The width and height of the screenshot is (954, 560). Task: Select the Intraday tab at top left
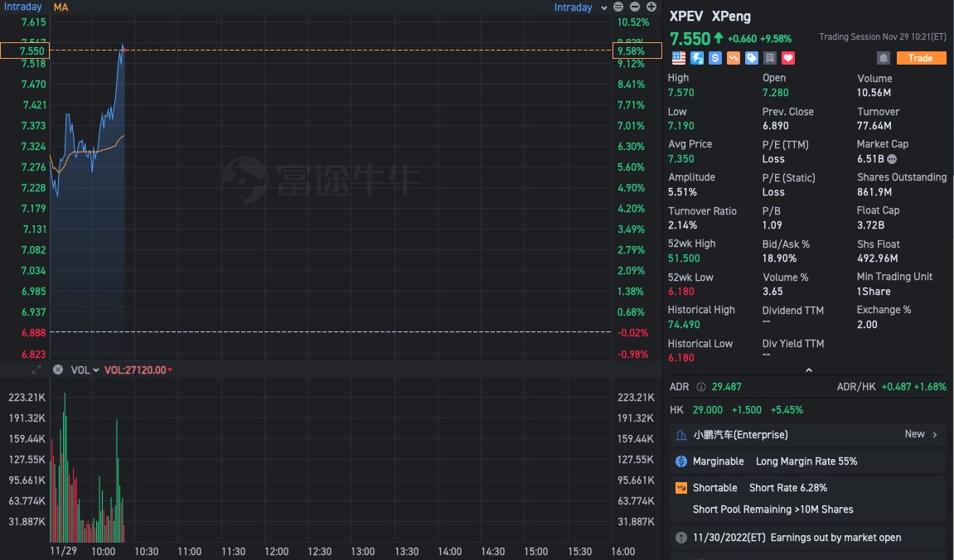pos(23,7)
